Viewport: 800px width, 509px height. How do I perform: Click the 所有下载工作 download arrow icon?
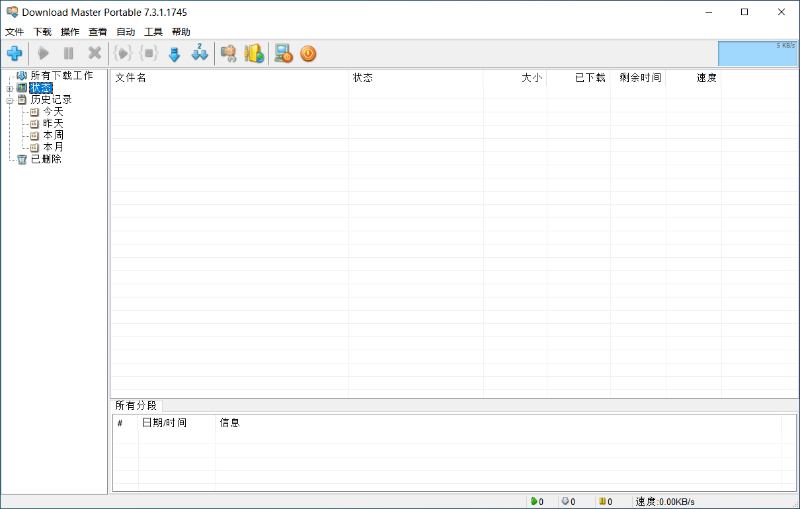[x=21, y=75]
